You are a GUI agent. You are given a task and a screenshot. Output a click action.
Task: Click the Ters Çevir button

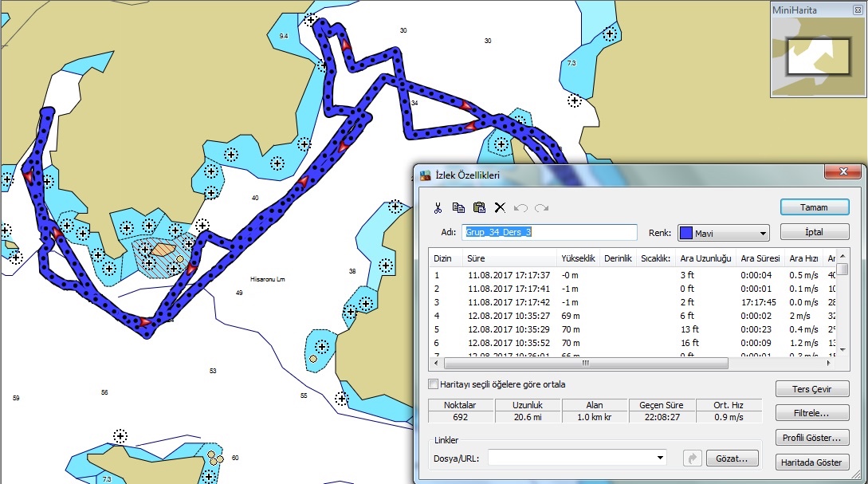812,389
